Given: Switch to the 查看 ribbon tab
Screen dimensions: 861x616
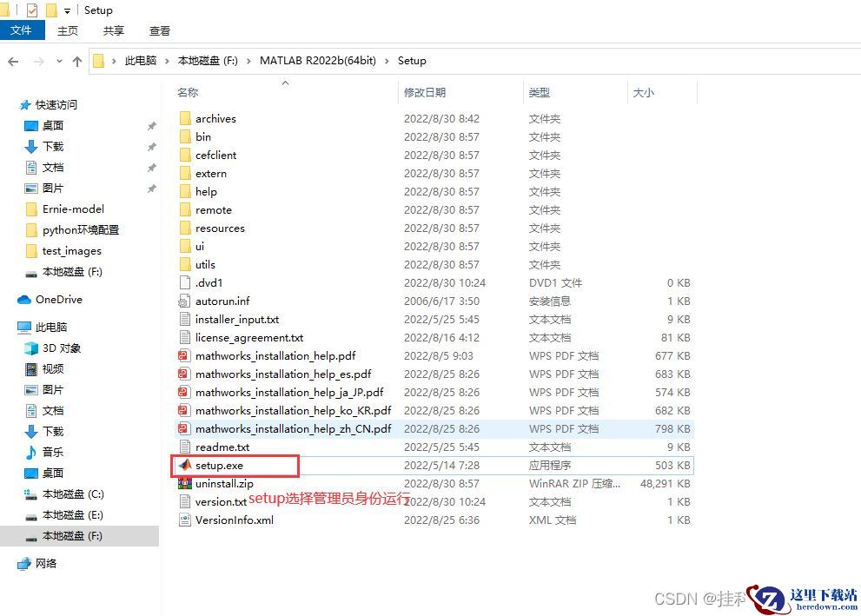Looking at the screenshot, I should tap(160, 30).
